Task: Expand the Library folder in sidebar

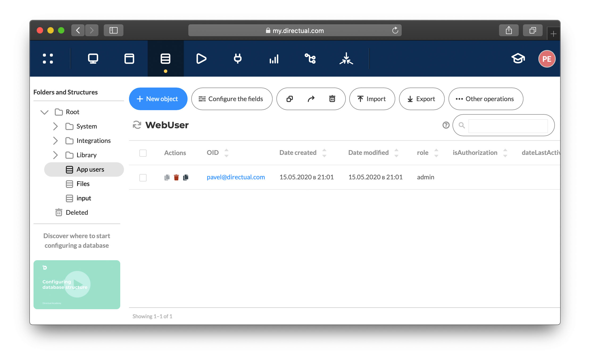Action: coord(55,155)
